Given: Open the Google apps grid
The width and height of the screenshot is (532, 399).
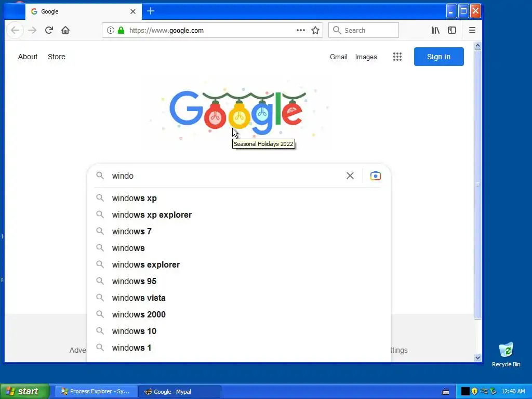Looking at the screenshot, I should [397, 57].
